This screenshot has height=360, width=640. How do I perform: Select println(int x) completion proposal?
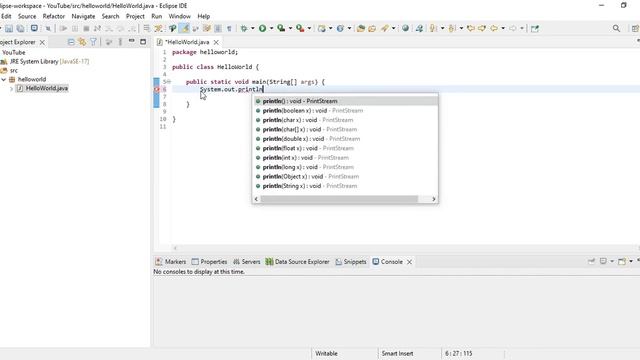345,158
